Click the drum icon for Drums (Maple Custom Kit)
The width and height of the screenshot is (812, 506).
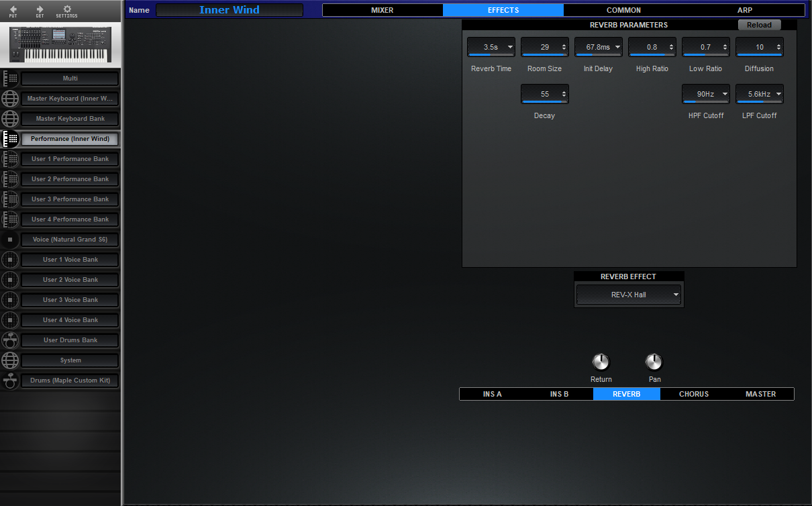(x=10, y=381)
